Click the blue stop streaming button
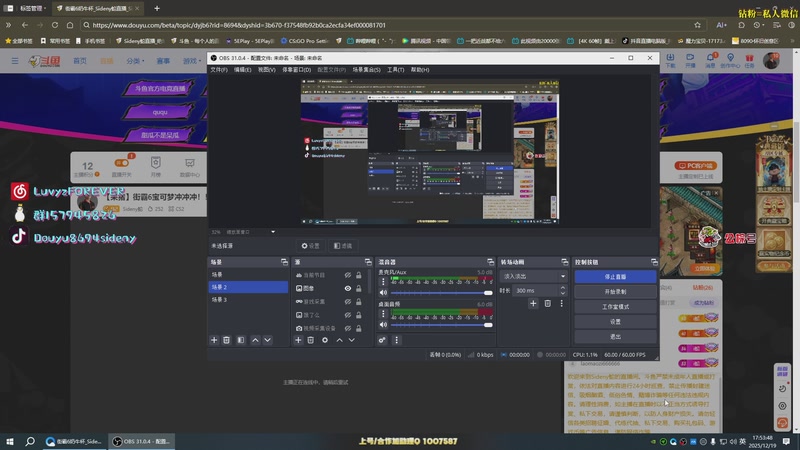Viewport: 800px width, 450px height. click(x=615, y=277)
